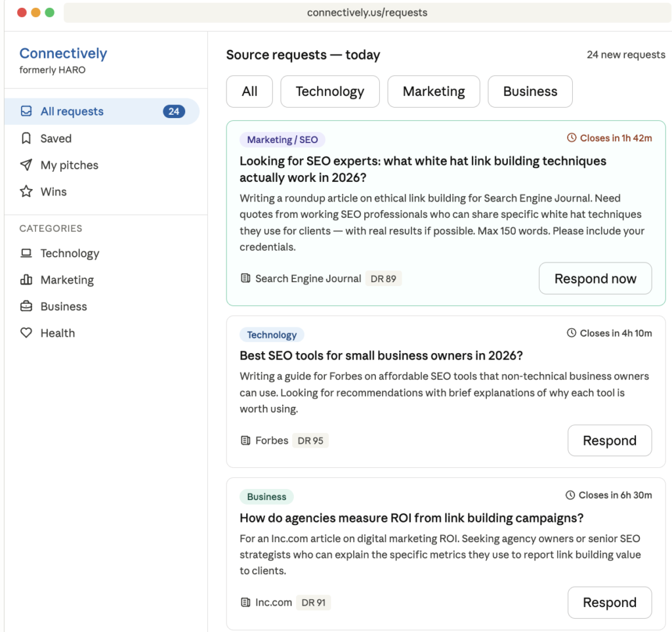Filter requests with the Technology tab
672x632 pixels.
[330, 91]
